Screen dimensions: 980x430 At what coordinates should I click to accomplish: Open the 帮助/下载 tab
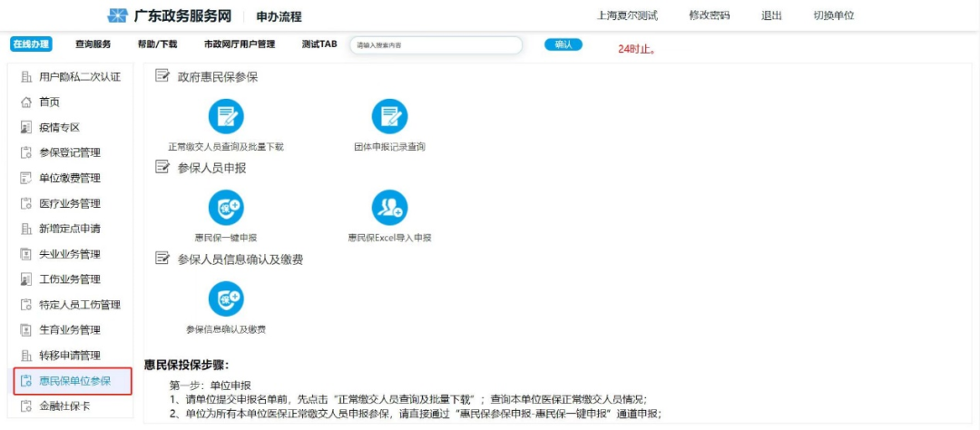pos(157,44)
